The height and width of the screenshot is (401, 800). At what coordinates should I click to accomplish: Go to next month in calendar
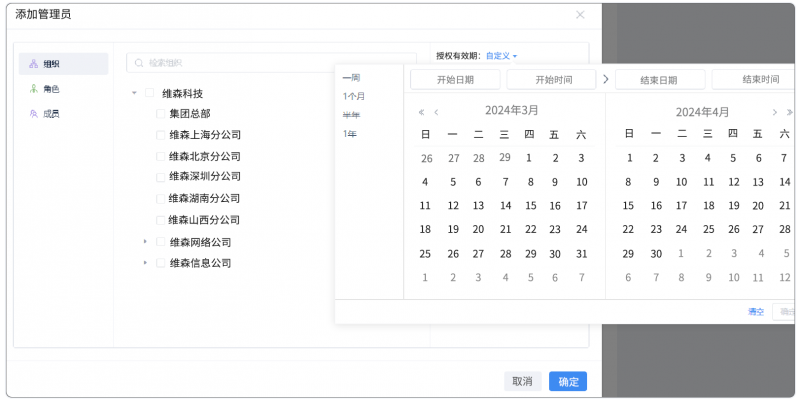pos(774,112)
